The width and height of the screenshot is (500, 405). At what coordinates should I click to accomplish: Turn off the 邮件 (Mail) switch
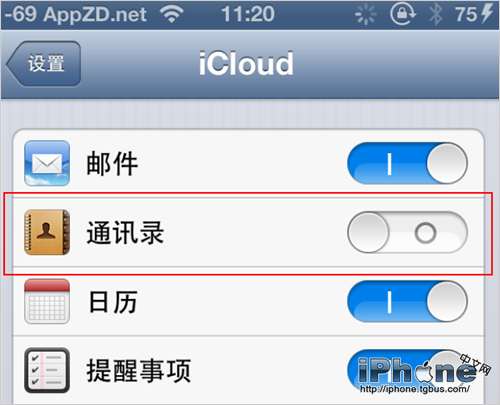(x=407, y=163)
